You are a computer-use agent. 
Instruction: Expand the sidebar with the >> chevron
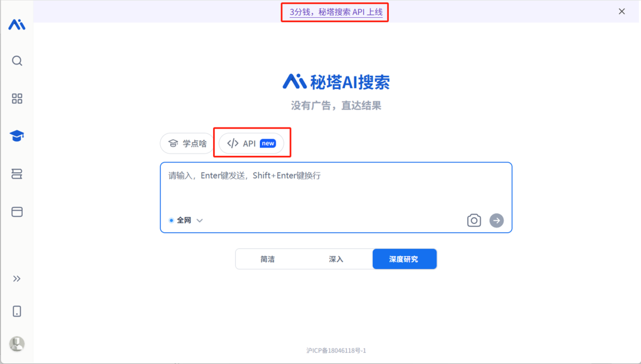(x=17, y=278)
